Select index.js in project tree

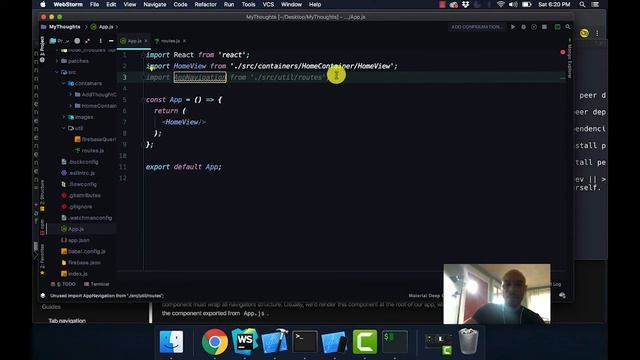[x=78, y=274]
